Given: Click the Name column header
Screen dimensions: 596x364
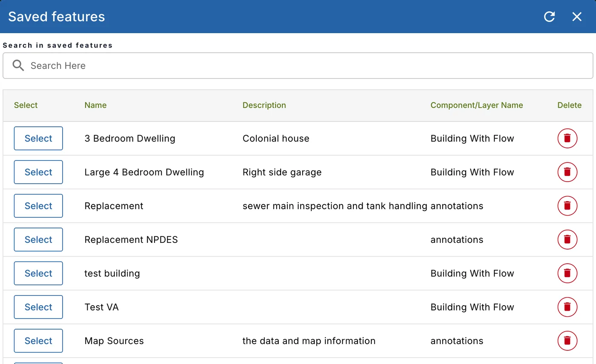Looking at the screenshot, I should click(x=95, y=105).
